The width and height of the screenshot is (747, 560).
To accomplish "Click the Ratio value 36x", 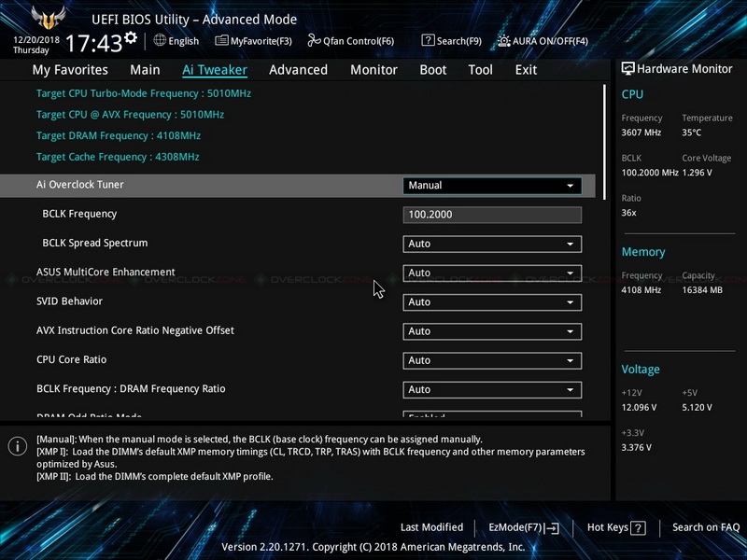I will (x=628, y=213).
